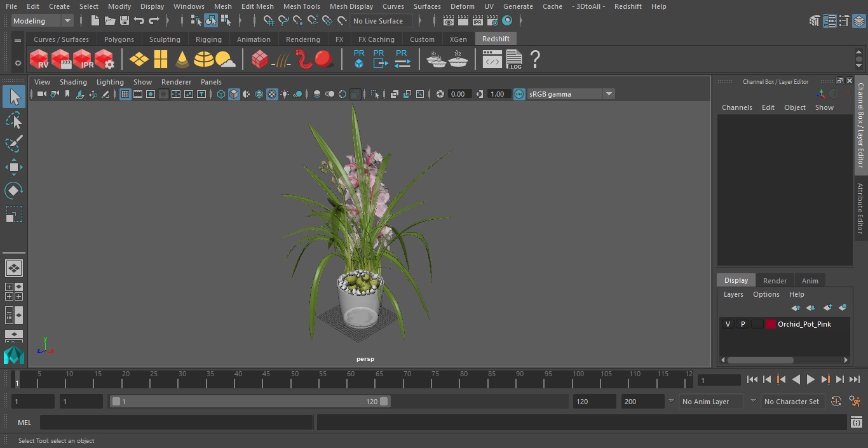Open the viewport Shading menu
The image size is (868, 448).
(73, 82)
